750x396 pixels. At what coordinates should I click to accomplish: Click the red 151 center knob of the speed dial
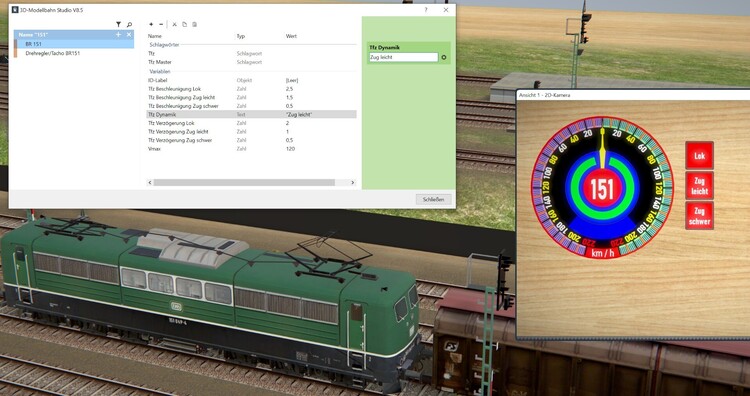(602, 189)
